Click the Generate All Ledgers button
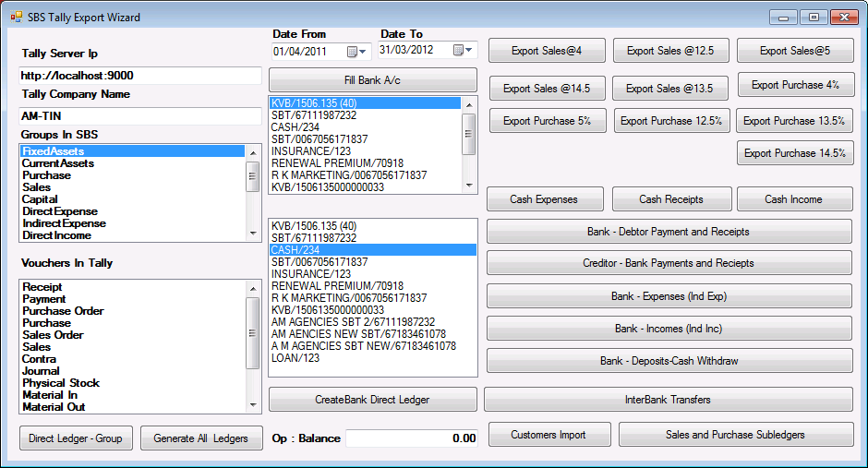 coord(201,438)
